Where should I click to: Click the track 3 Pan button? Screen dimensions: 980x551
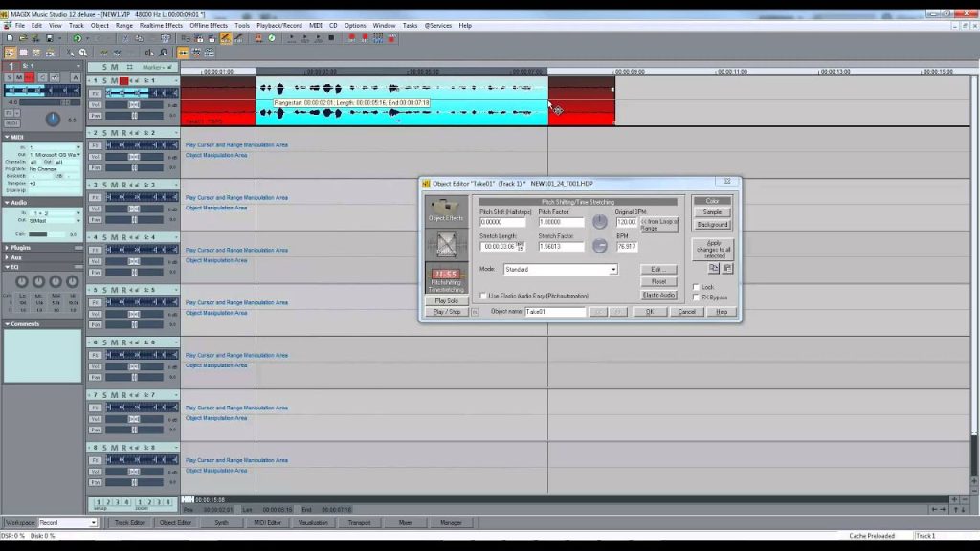[95, 220]
